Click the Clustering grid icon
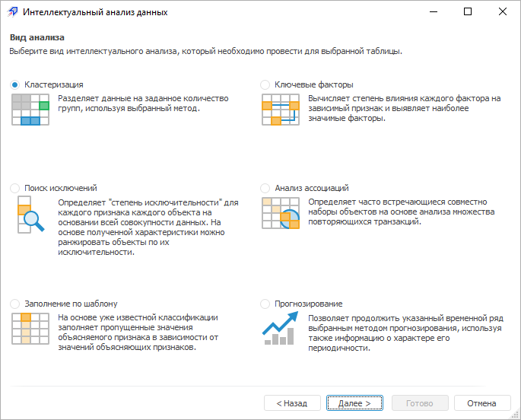This screenshot has width=521, height=420. (30, 110)
